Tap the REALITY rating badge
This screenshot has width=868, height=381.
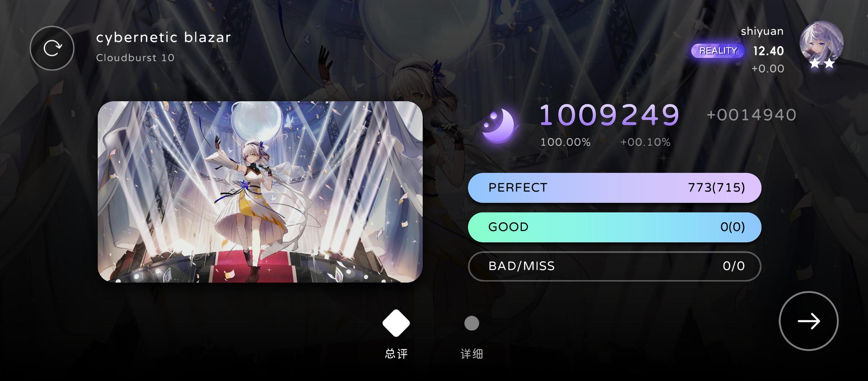tap(718, 51)
